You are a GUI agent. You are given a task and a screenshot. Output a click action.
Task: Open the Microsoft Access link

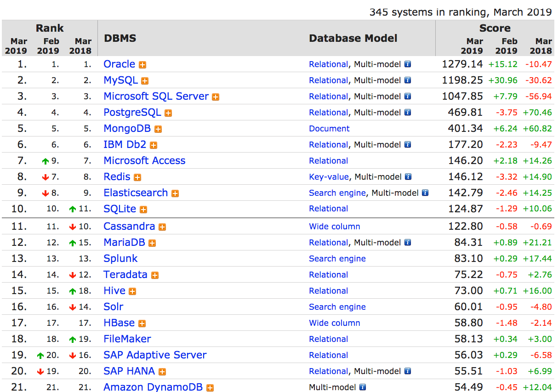pos(145,161)
